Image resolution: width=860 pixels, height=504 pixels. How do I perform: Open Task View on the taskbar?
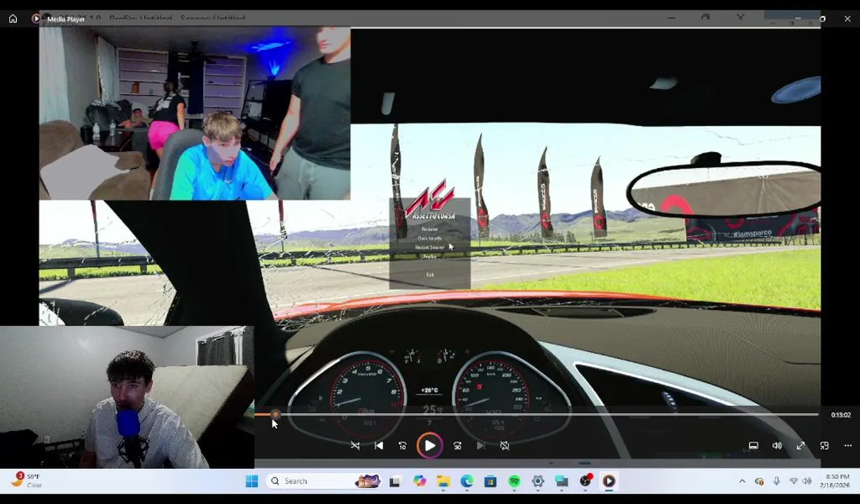[395, 481]
